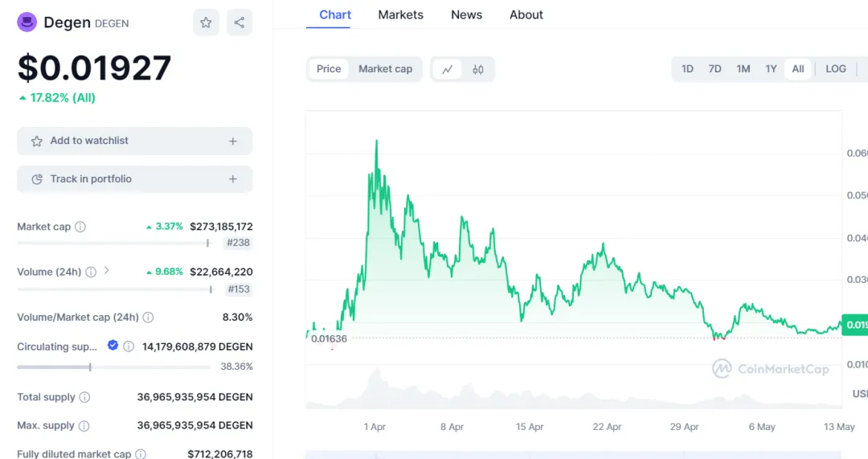The width and height of the screenshot is (868, 459).
Task: Toggle LOG scale on chart
Action: click(x=836, y=69)
